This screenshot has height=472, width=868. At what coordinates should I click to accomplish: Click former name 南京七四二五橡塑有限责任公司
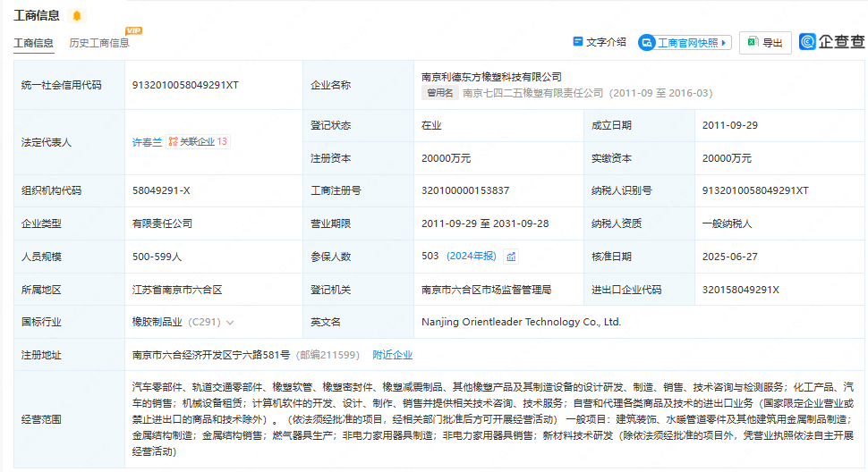pos(532,93)
